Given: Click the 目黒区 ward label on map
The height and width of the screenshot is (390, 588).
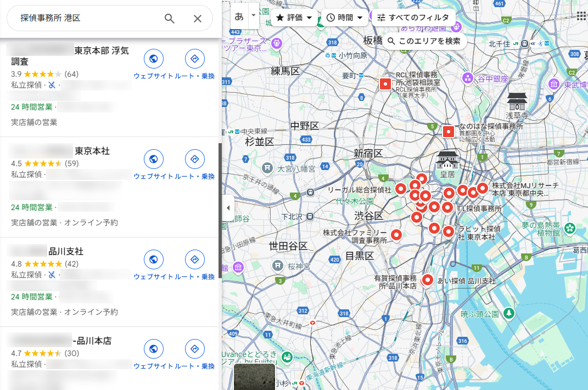Looking at the screenshot, I should point(360,256).
